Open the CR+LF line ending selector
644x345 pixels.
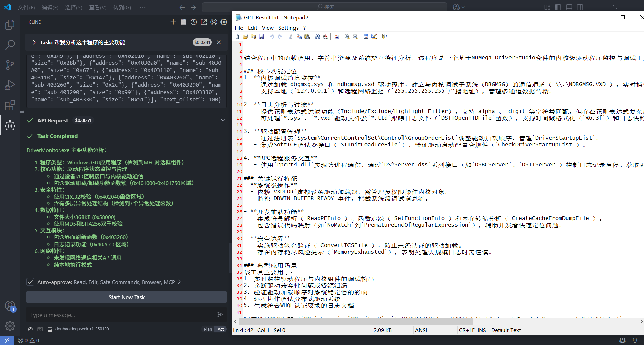coord(467,330)
